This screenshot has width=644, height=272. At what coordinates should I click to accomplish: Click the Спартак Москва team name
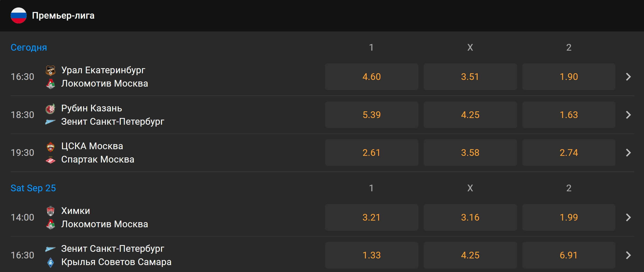click(x=98, y=160)
